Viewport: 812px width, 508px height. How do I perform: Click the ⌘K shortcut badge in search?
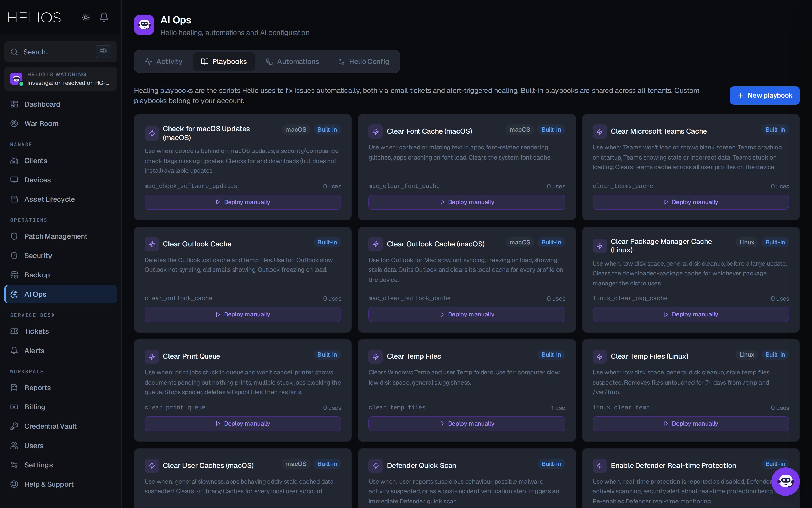[x=103, y=51]
